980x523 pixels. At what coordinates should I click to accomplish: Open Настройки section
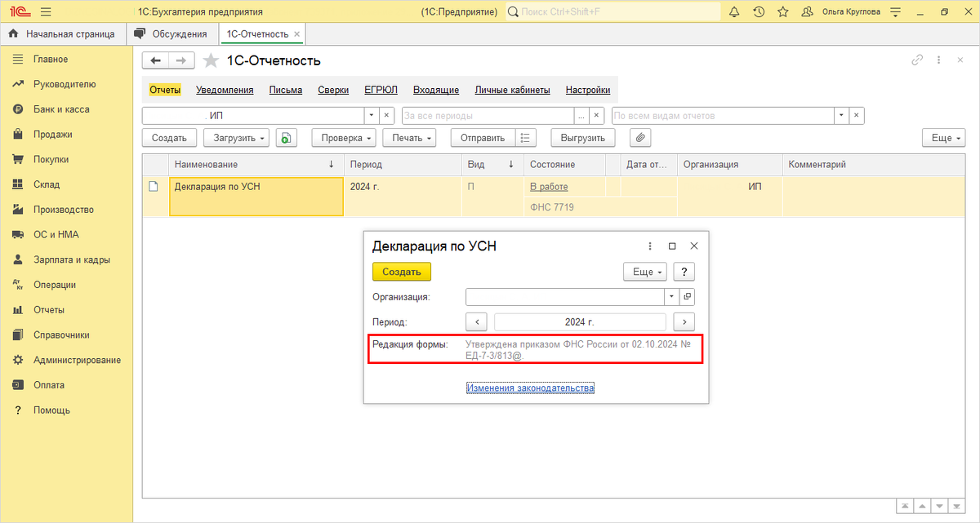(x=588, y=91)
